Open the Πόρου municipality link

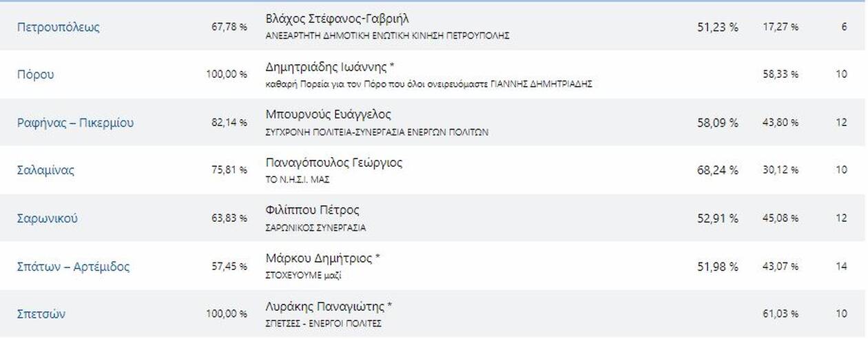36,74
